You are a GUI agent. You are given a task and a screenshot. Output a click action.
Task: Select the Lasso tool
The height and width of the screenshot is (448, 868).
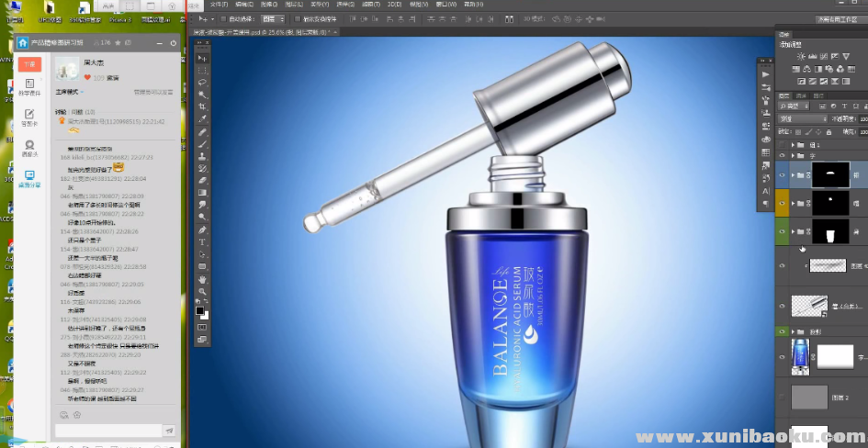click(x=203, y=83)
